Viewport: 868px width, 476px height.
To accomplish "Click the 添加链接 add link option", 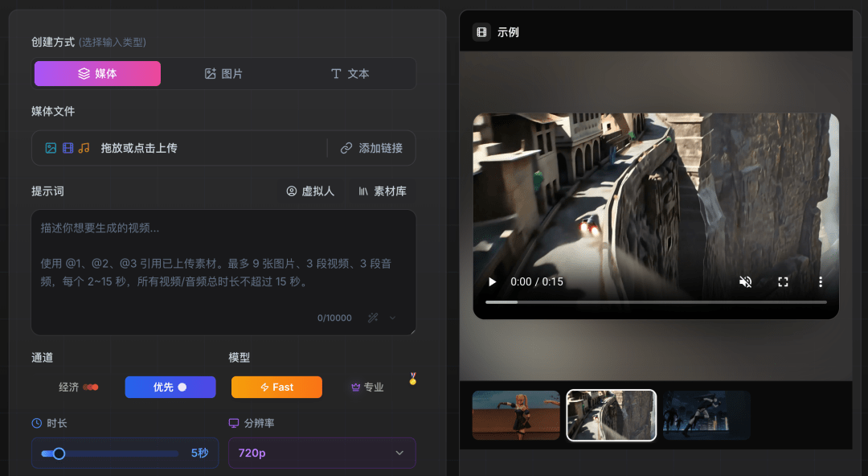I will pyautogui.click(x=372, y=148).
